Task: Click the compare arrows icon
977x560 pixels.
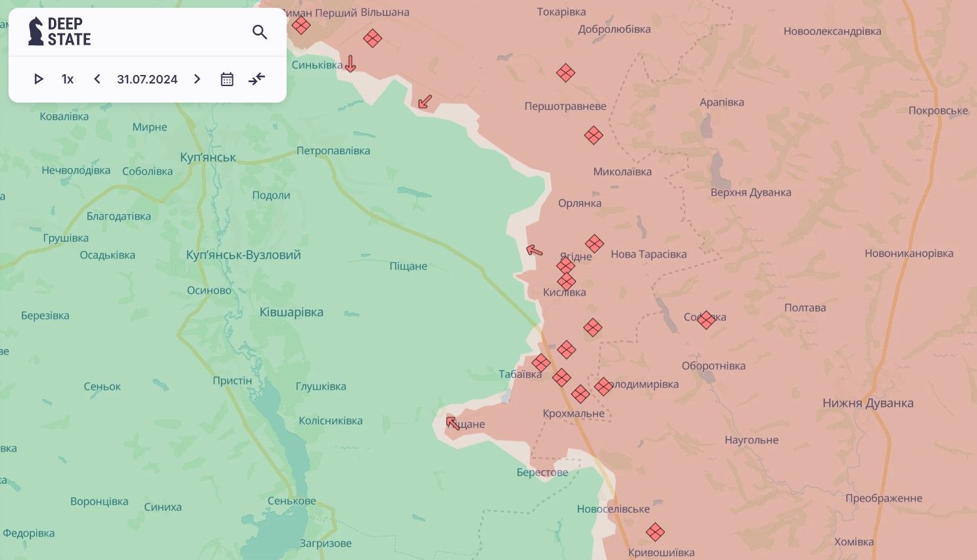Action: [x=257, y=79]
